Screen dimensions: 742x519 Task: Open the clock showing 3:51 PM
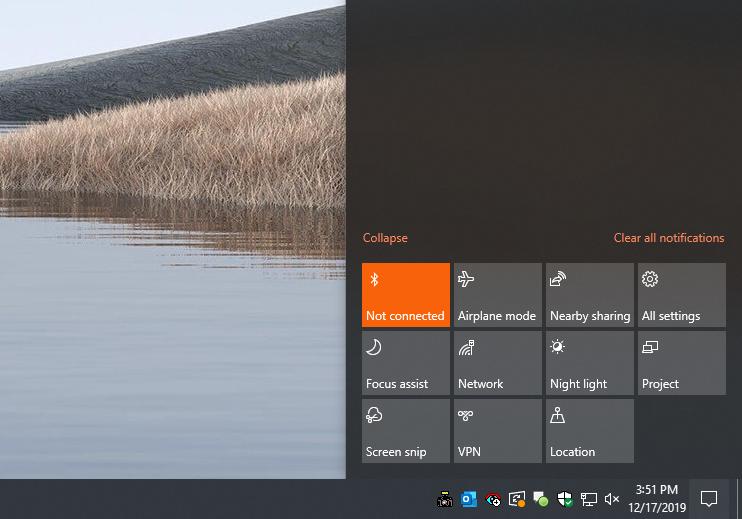pos(657,499)
